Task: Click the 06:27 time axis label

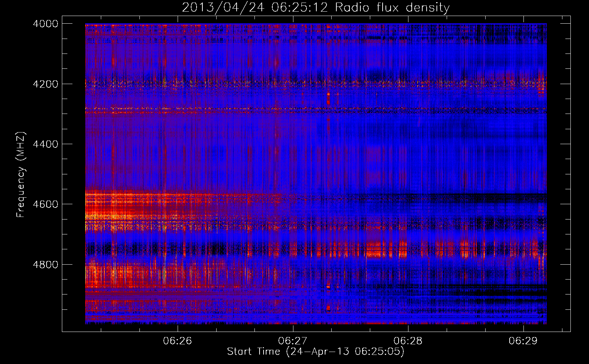Action: [293, 341]
